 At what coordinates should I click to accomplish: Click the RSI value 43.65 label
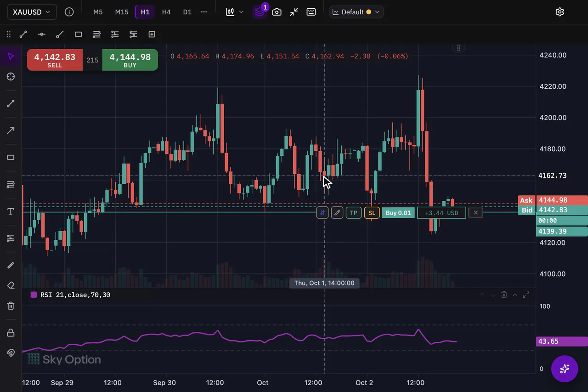tap(562, 341)
